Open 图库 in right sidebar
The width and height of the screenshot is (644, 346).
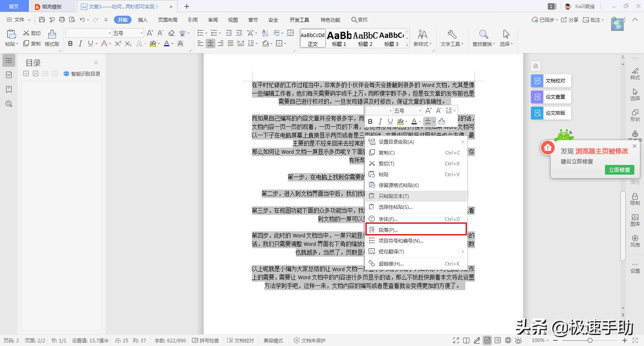click(x=635, y=220)
